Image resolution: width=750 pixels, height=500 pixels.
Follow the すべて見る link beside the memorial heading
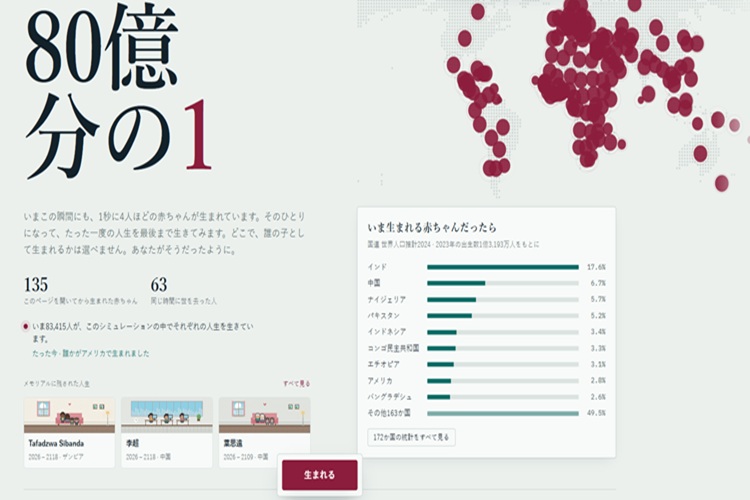[x=297, y=383]
